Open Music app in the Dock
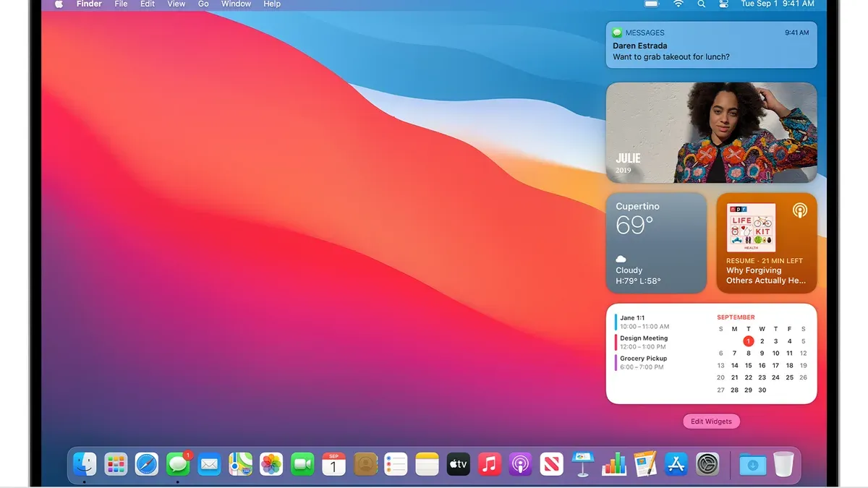The image size is (868, 488). coord(490,464)
